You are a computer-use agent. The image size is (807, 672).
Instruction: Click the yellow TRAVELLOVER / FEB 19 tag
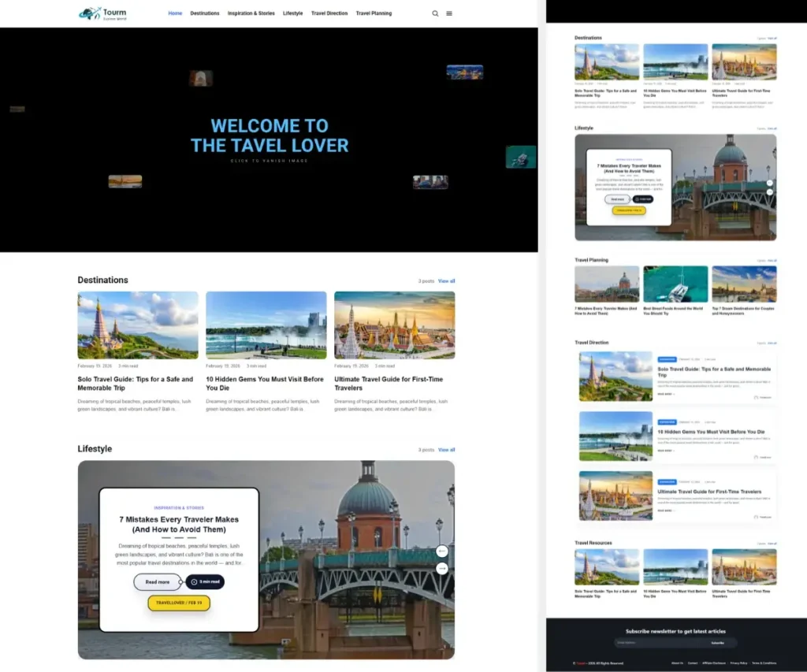179,603
